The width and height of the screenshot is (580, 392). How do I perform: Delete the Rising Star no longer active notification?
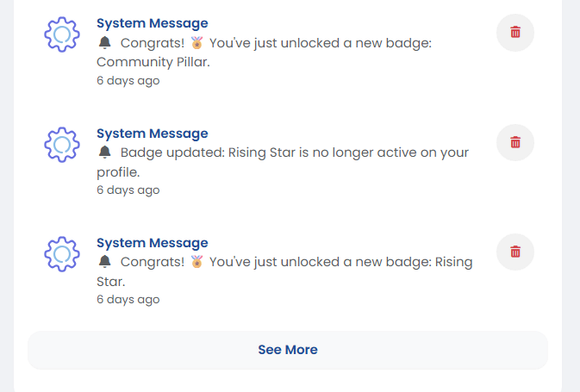(x=515, y=142)
